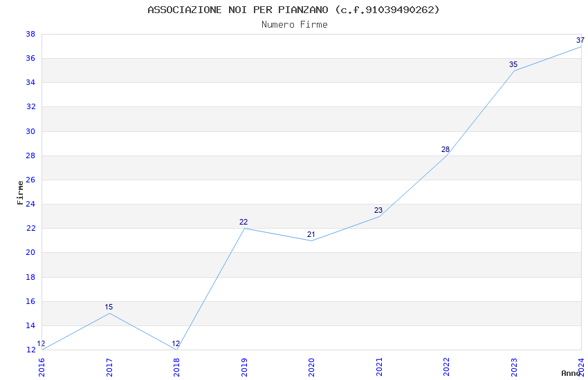
Task: Click the 38 y-axis tick label
Action: coord(30,34)
